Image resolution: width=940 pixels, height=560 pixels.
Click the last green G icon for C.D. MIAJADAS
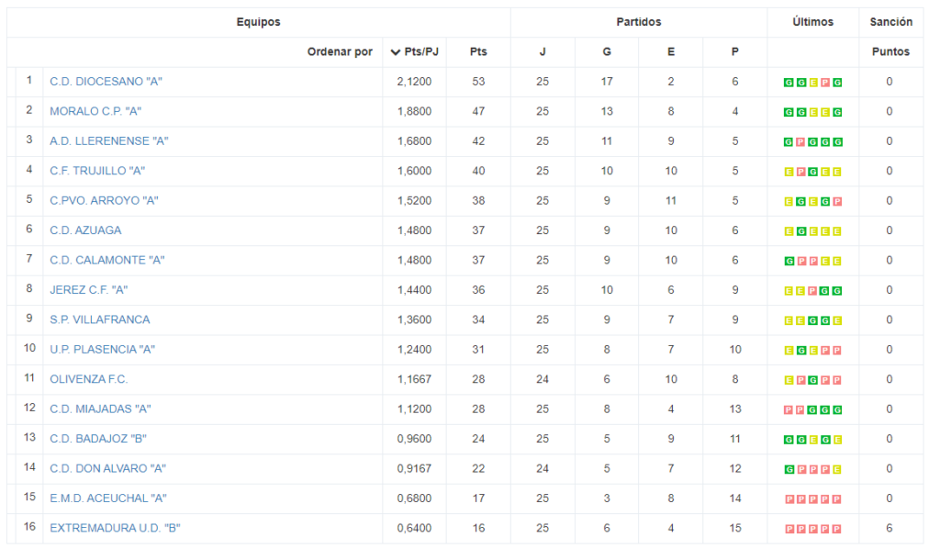pos(837,409)
